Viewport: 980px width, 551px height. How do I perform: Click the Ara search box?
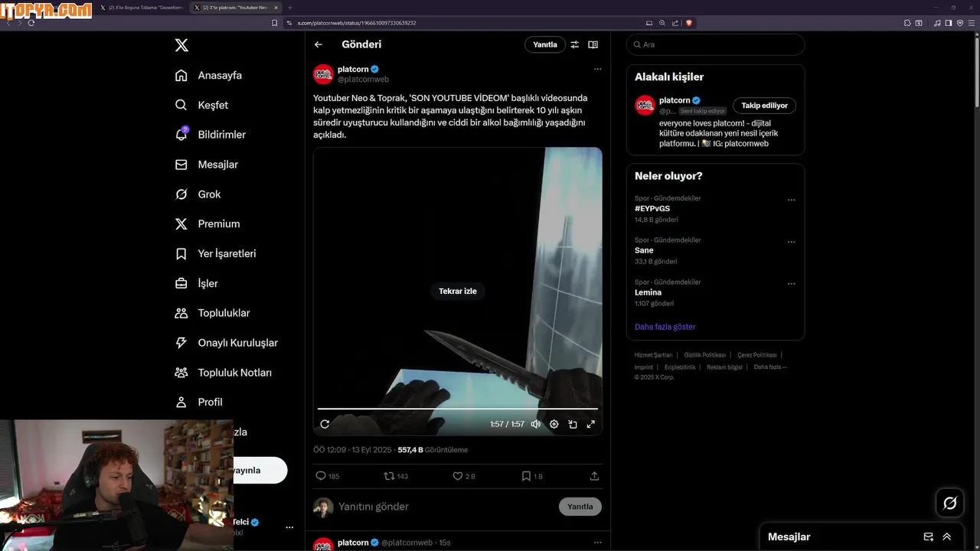click(x=715, y=44)
